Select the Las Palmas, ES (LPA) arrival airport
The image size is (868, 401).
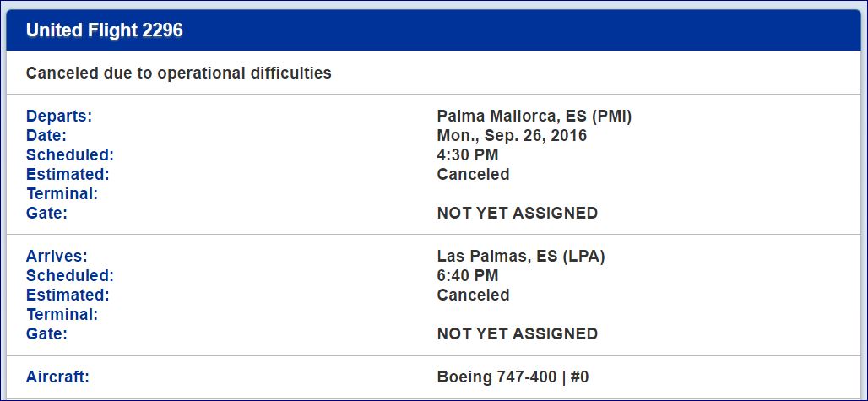coord(521,257)
